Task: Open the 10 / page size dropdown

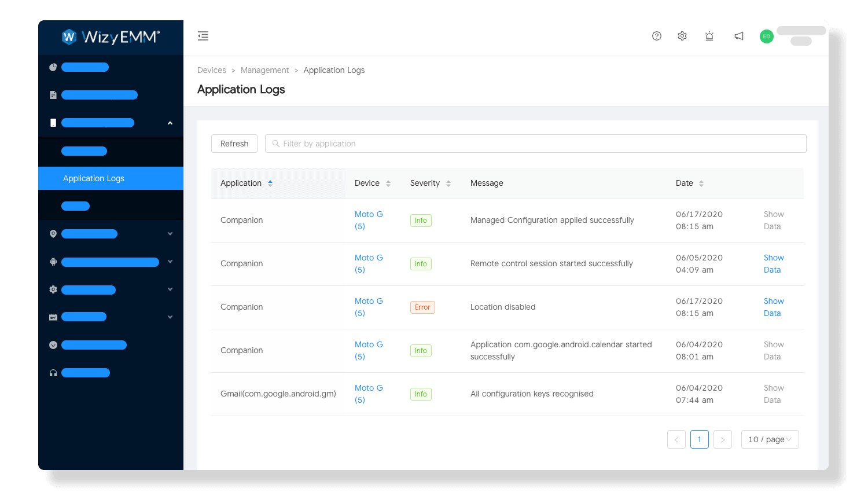Action: (x=770, y=439)
